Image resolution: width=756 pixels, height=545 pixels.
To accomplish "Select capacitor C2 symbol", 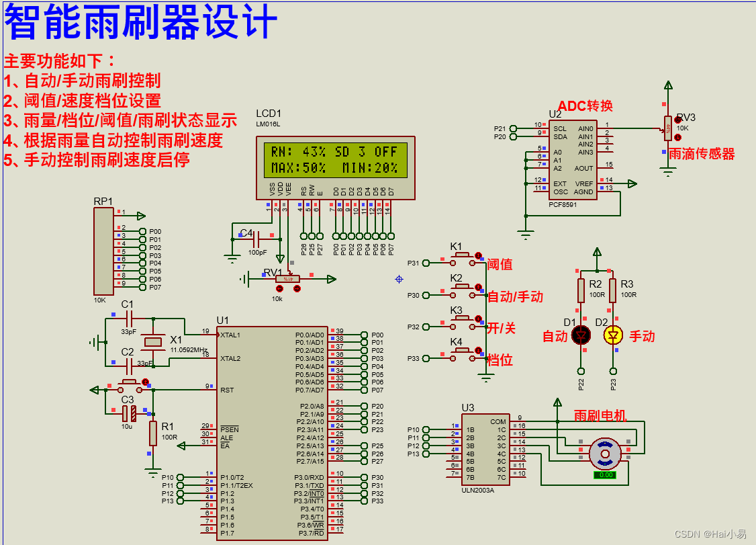I will point(129,366).
